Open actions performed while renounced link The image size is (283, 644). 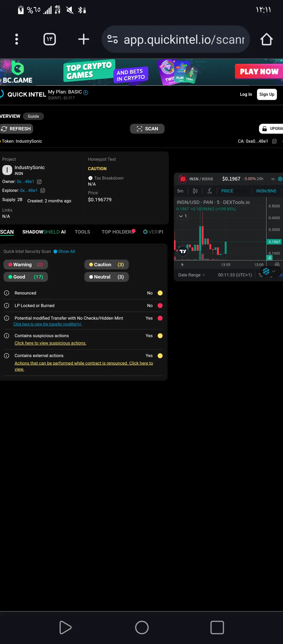84,366
